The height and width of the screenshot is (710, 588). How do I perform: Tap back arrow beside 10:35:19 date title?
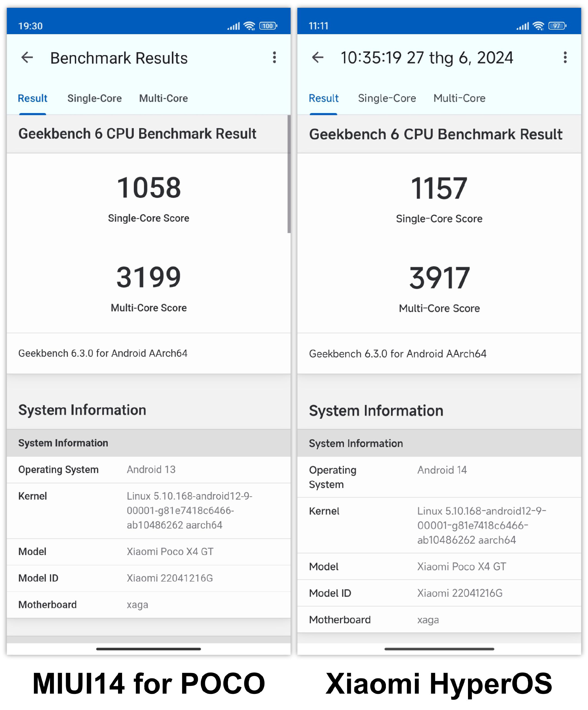tap(318, 57)
